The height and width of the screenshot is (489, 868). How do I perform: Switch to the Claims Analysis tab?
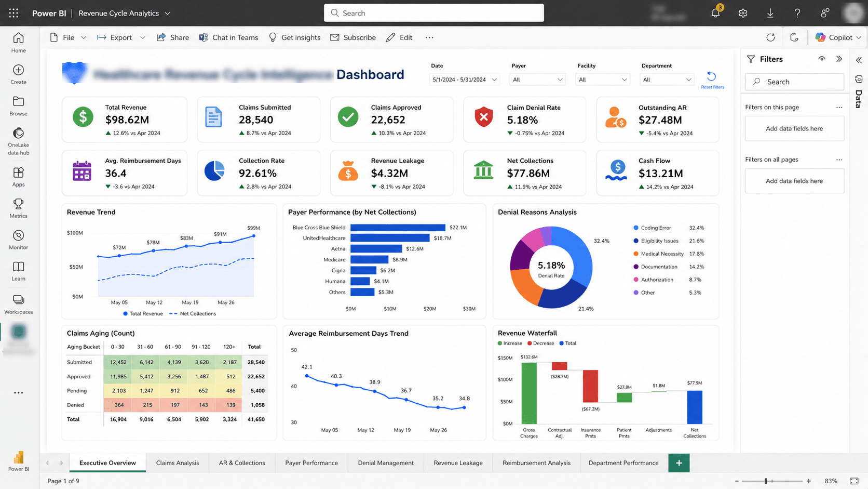(x=178, y=463)
